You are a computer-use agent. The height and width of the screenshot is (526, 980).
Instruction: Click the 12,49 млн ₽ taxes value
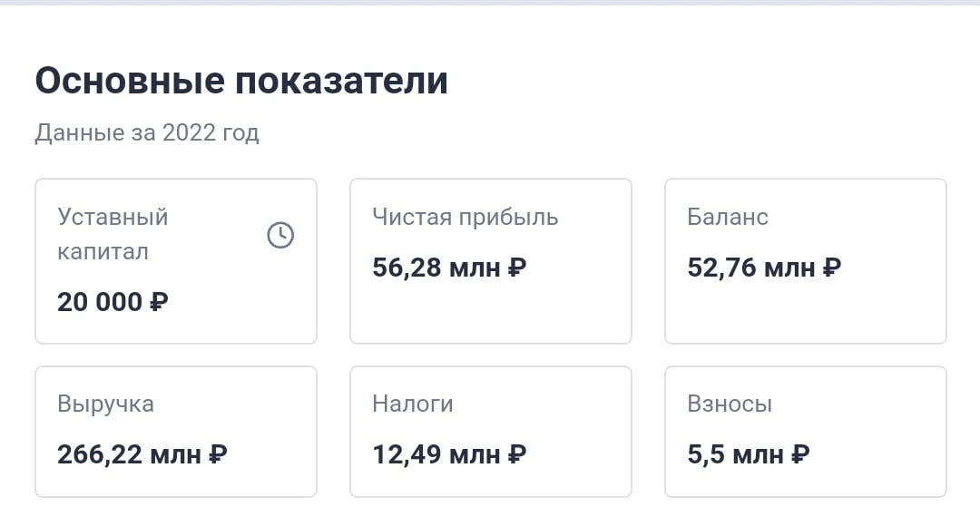tap(449, 454)
